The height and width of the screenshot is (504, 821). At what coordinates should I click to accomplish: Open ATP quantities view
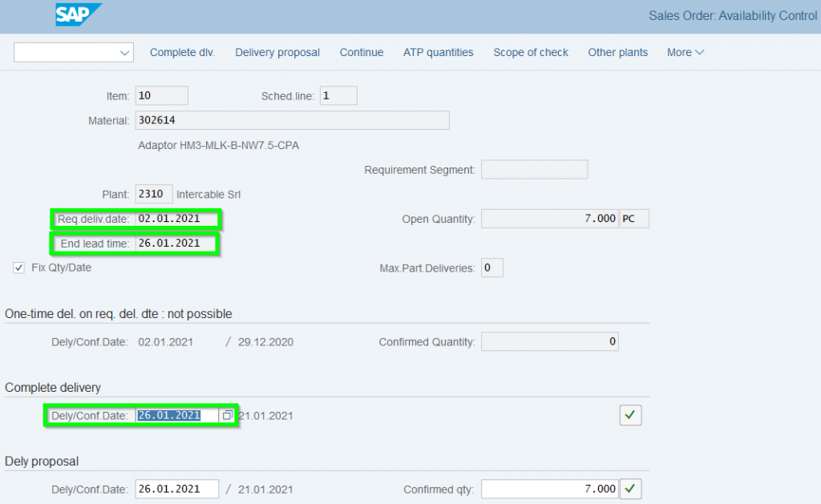438,53
